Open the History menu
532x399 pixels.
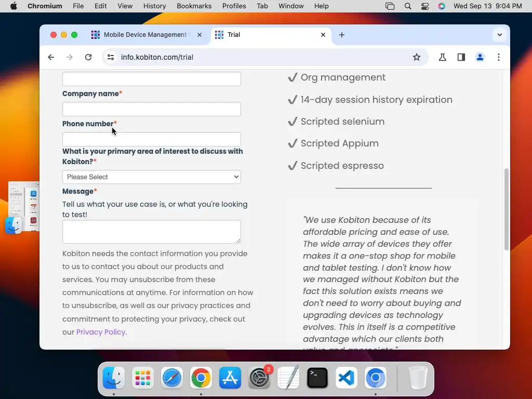154,6
